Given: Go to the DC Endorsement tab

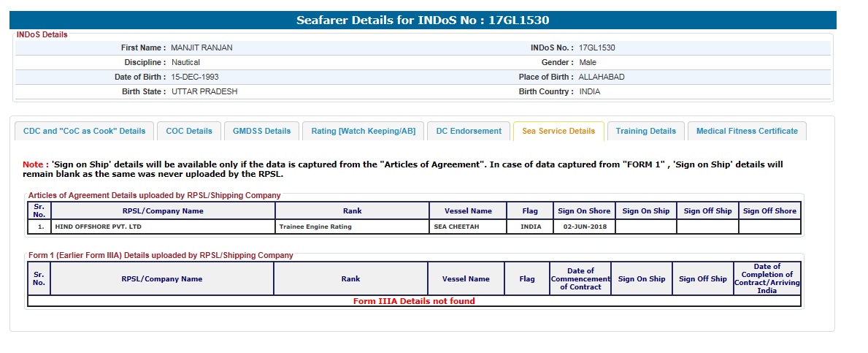Looking at the screenshot, I should pos(469,131).
